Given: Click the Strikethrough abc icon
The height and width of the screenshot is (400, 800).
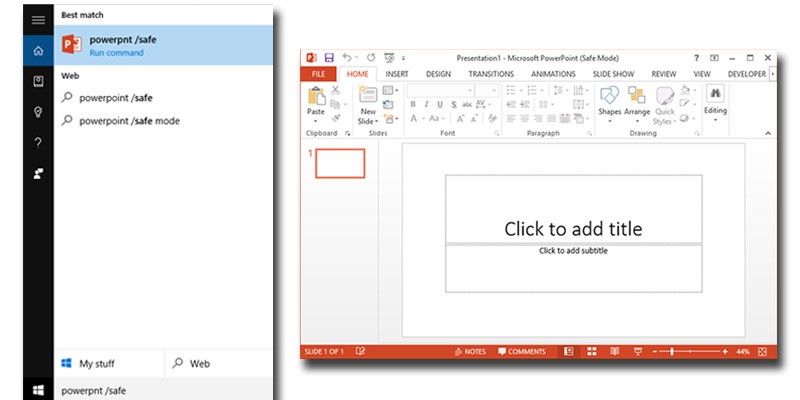Looking at the screenshot, I should point(467,105).
